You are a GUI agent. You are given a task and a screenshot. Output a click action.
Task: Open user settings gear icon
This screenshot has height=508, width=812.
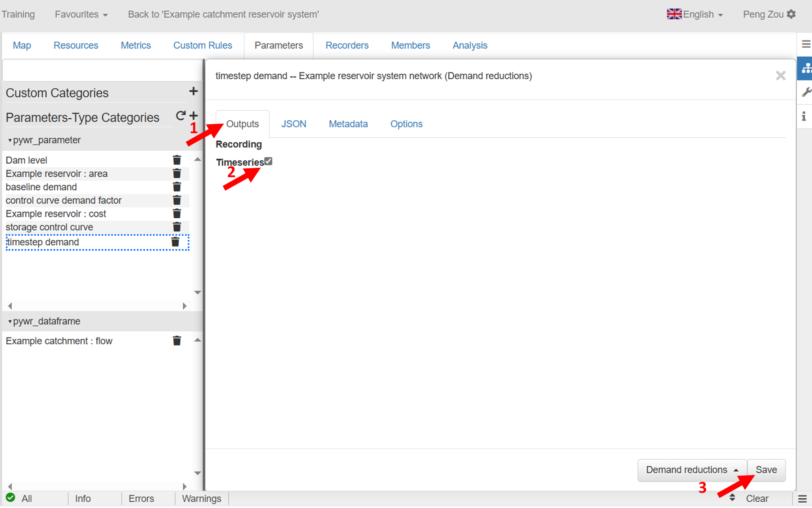point(791,14)
